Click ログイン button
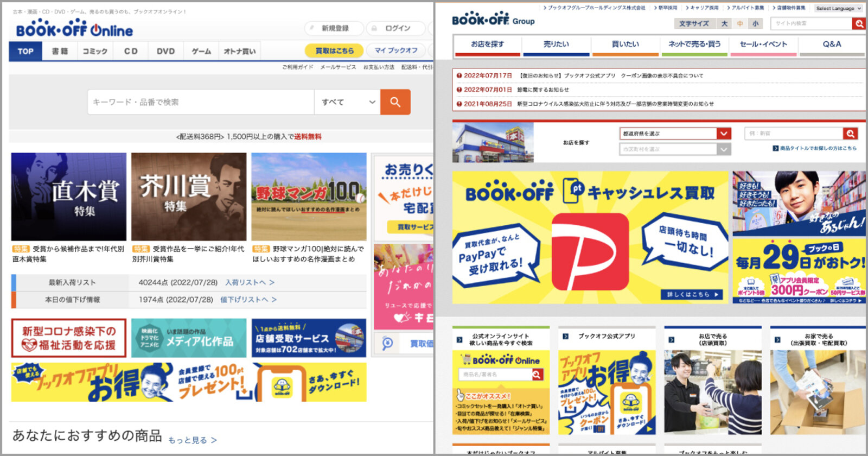Screen dimensions: 868x456 396,28
